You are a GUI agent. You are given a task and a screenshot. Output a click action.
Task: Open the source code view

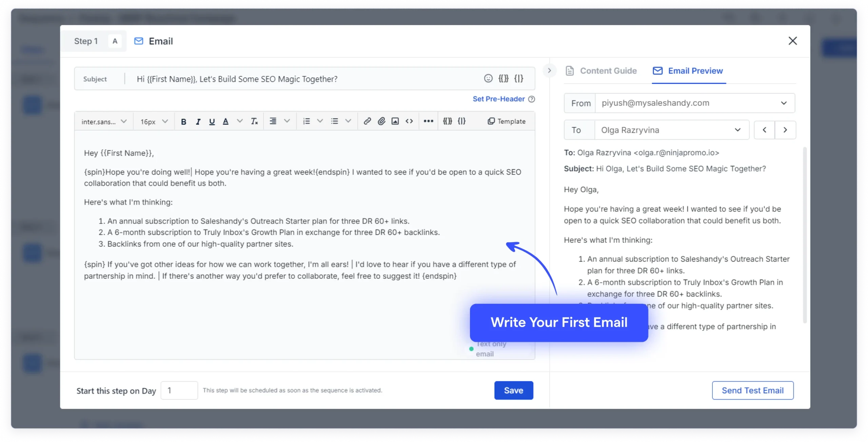[x=409, y=121]
